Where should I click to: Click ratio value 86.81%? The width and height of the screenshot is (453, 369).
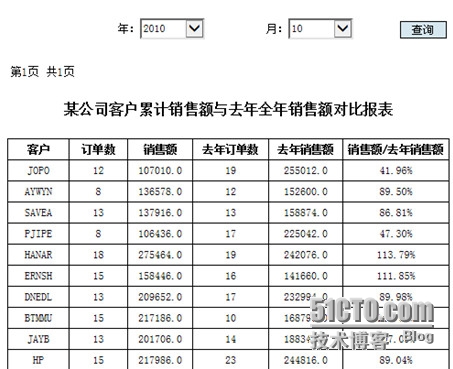396,213
